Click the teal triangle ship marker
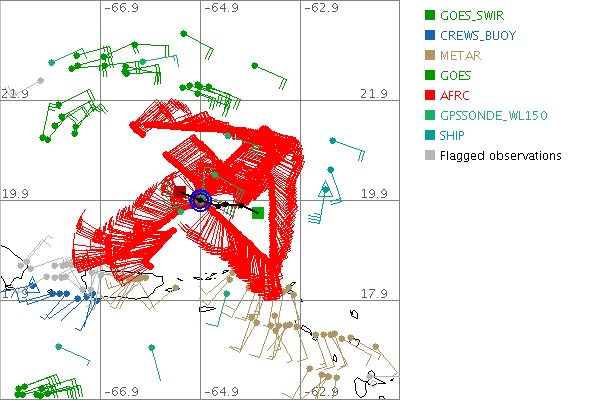This screenshot has width=600, height=400. [x=324, y=189]
